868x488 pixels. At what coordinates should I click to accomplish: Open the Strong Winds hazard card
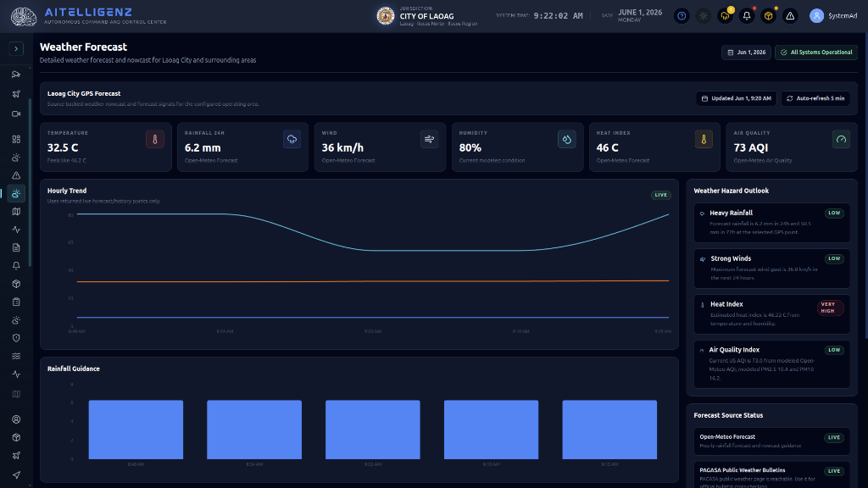pos(771,269)
